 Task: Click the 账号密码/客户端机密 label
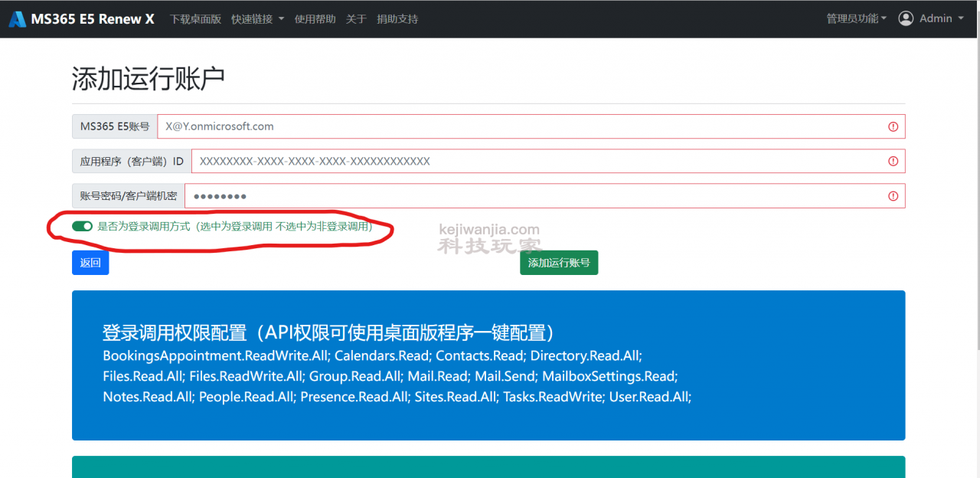[129, 196]
